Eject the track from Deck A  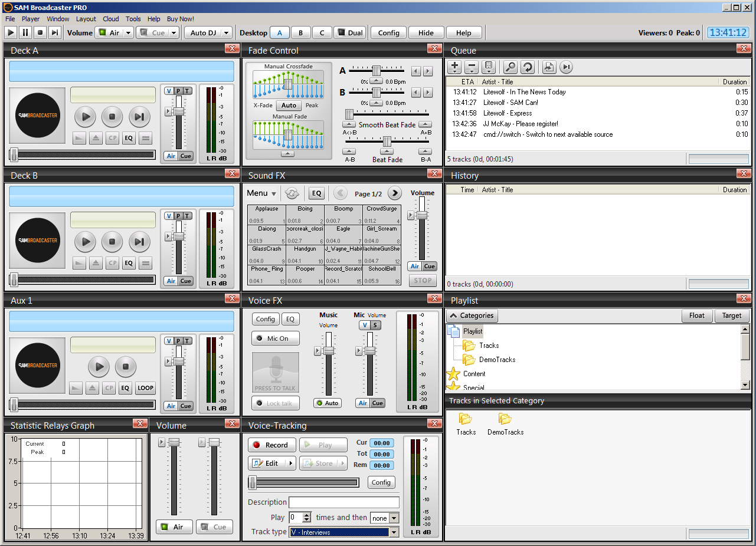pyautogui.click(x=94, y=139)
